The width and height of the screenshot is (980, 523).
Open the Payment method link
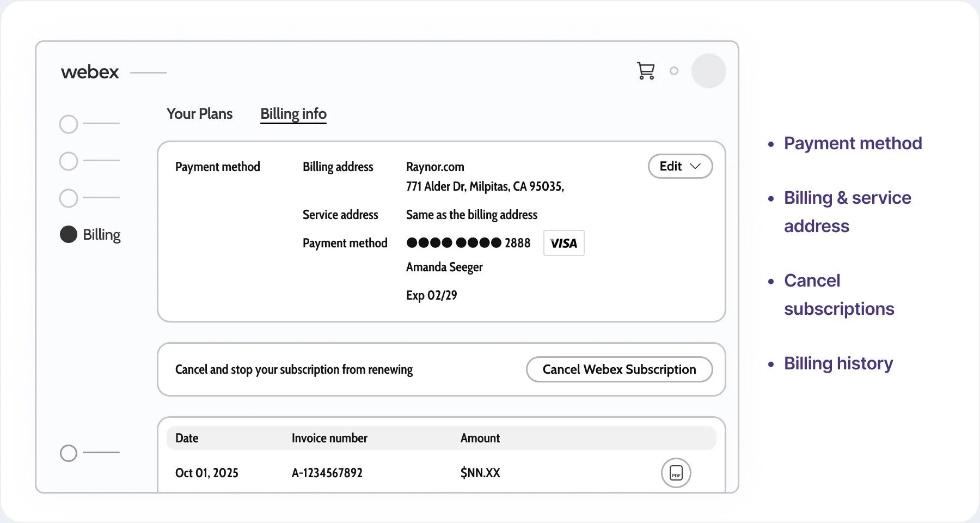(853, 143)
